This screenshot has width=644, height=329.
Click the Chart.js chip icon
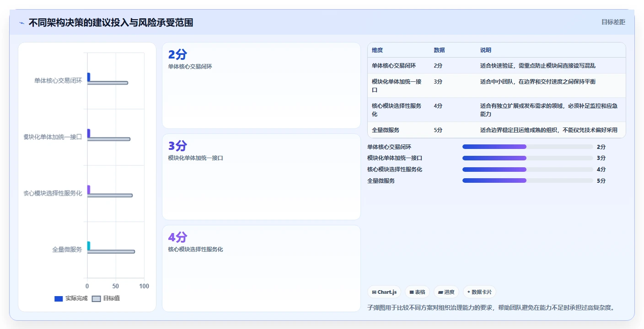coord(374,292)
